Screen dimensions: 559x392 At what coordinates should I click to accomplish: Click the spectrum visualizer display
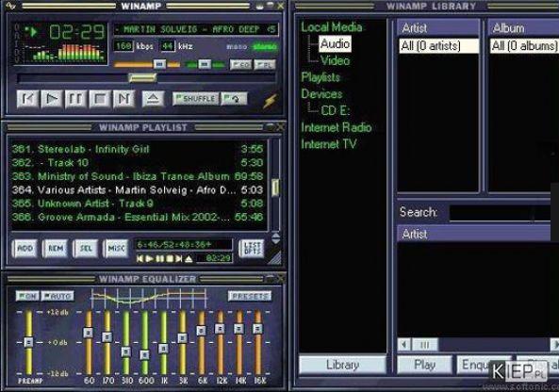click(65, 53)
